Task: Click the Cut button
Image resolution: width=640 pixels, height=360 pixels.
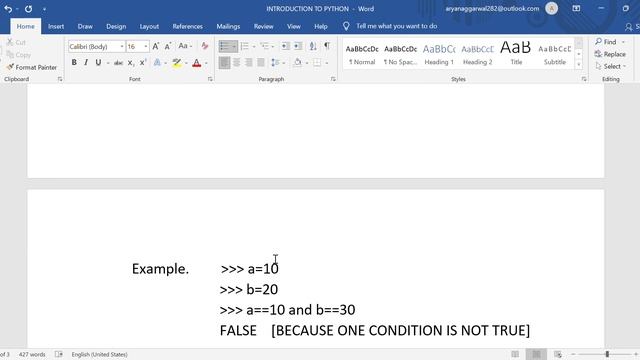Action: coord(16,42)
